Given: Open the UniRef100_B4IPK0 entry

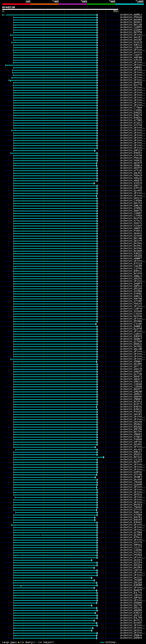Looking at the screenshot, I should click(x=131, y=244).
